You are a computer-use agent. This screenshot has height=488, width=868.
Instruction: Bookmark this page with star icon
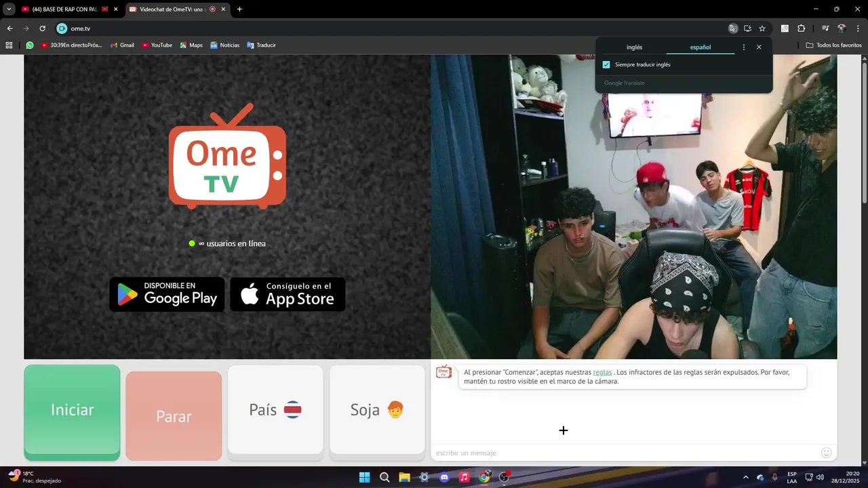coord(762,28)
